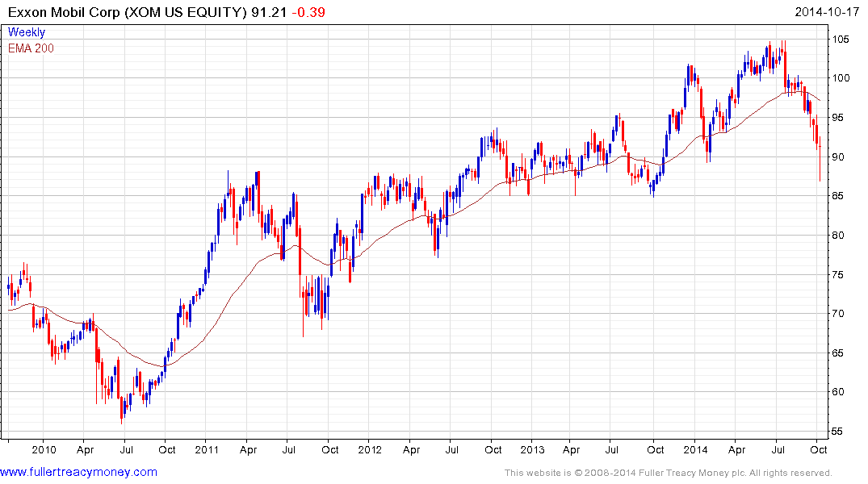Click the 80 price axis label
868x484 pixels.
838,235
